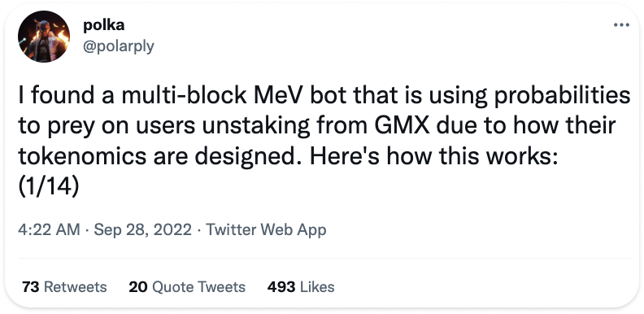View the 20 Quote Tweets
644x314 pixels.
(x=187, y=287)
